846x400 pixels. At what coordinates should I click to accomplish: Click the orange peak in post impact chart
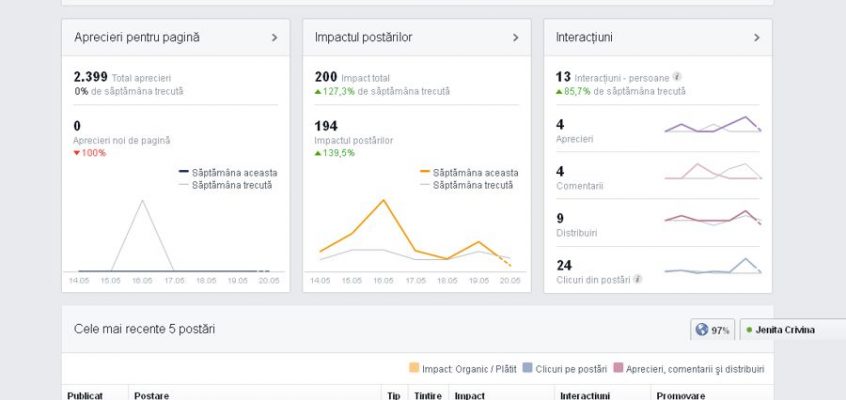click(x=384, y=200)
